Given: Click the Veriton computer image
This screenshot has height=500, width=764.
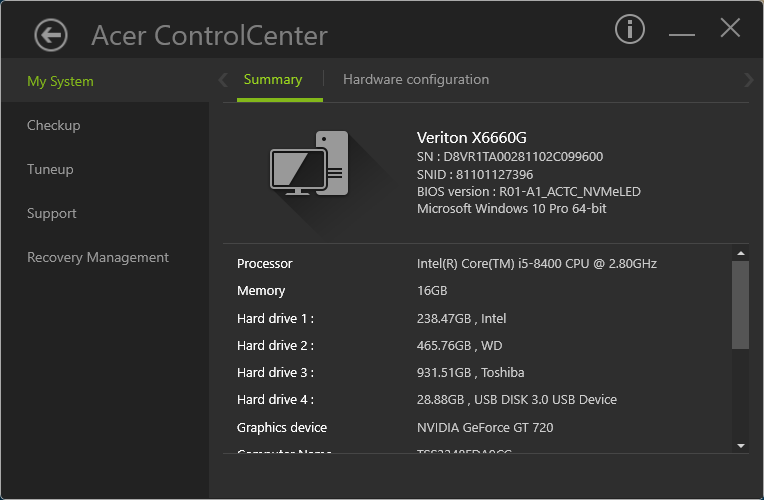Looking at the screenshot, I should (309, 164).
